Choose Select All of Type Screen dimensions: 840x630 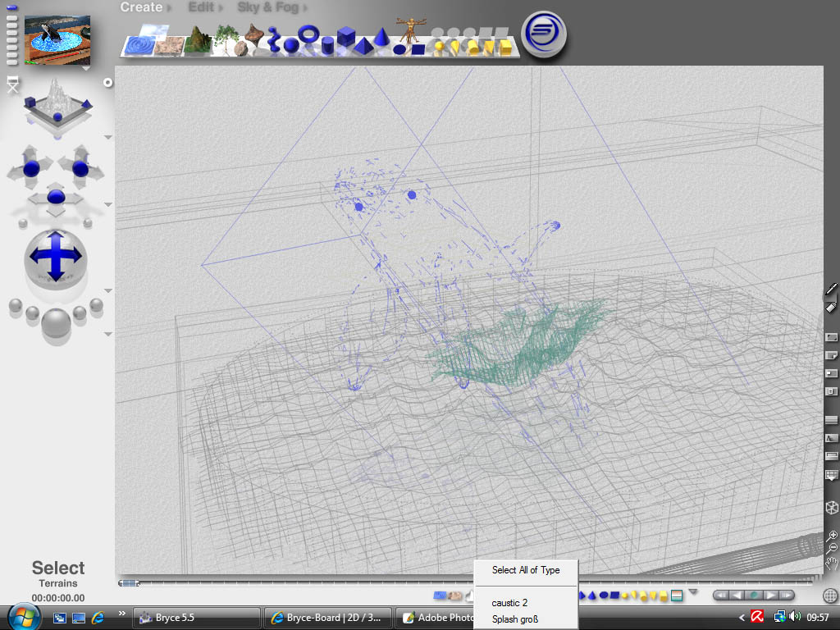[x=526, y=570]
